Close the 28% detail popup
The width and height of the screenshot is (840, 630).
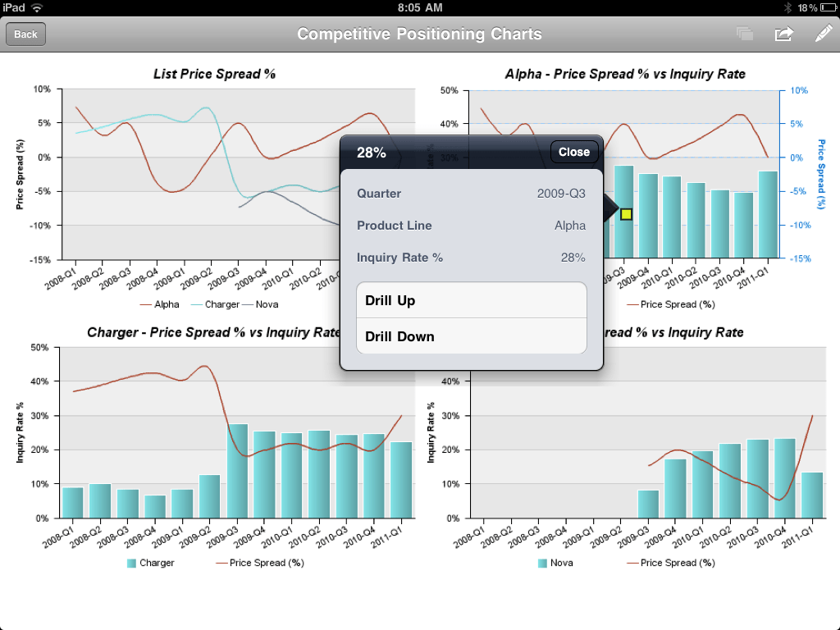pos(573,152)
